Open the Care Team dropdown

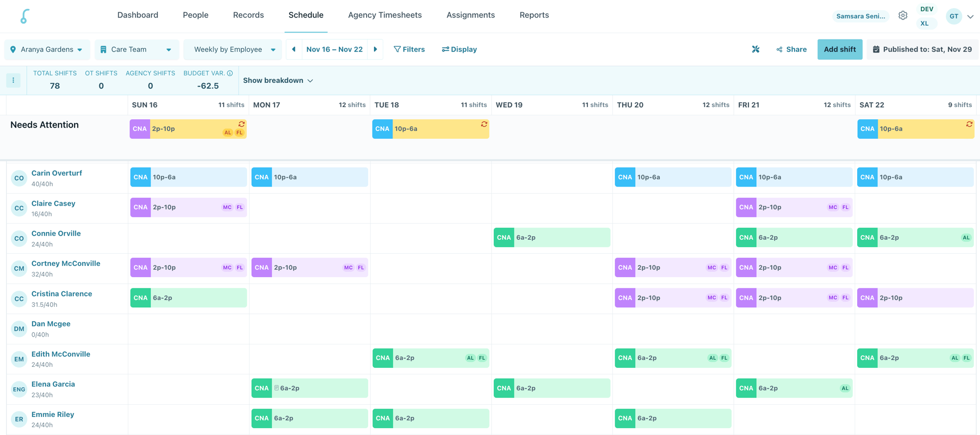tap(137, 49)
